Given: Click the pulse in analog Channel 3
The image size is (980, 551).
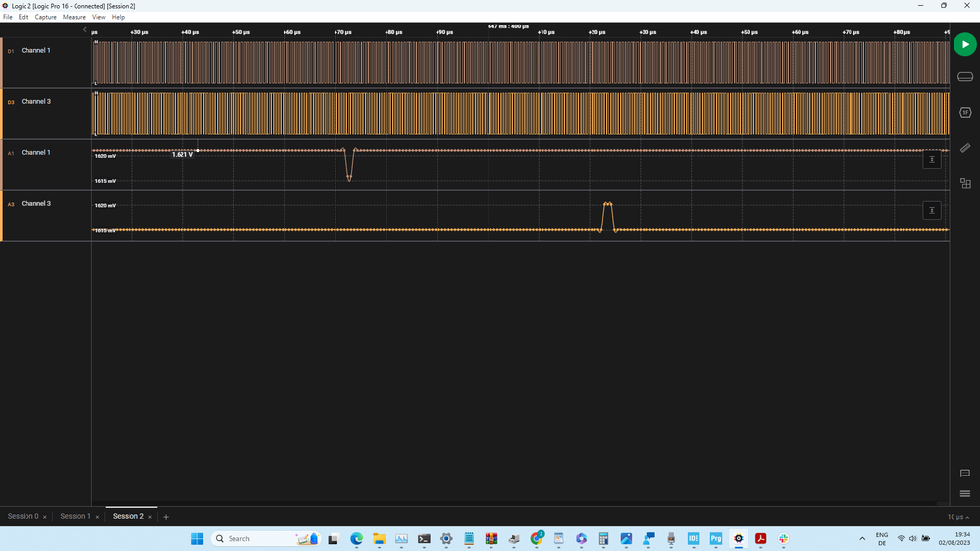Looking at the screenshot, I should [607, 217].
